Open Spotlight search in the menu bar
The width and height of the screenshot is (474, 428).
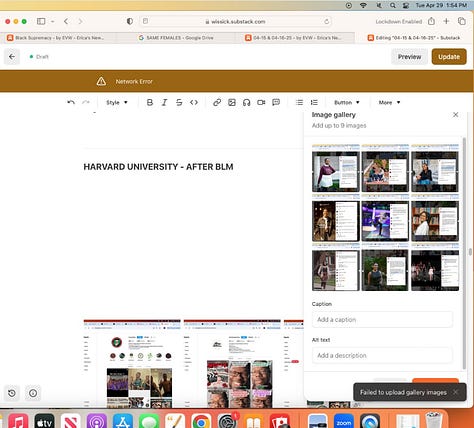pyautogui.click(x=393, y=5)
